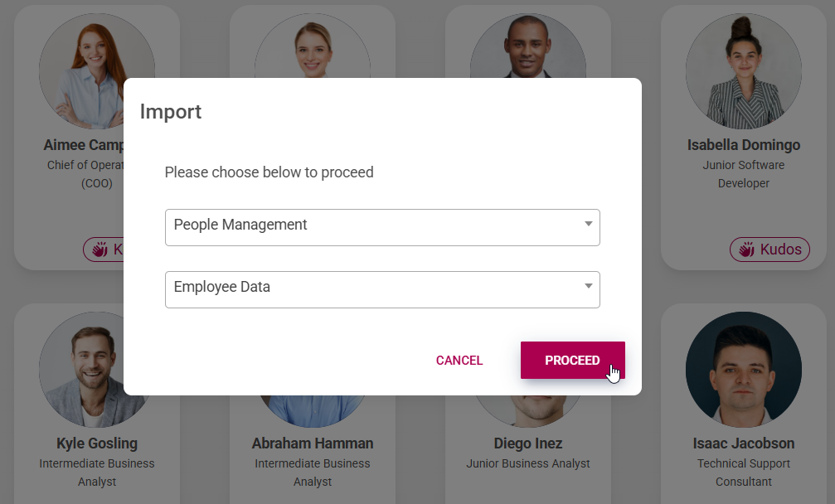Open the Employee Data dropdown
Image resolution: width=835 pixels, height=504 pixels.
(x=382, y=289)
